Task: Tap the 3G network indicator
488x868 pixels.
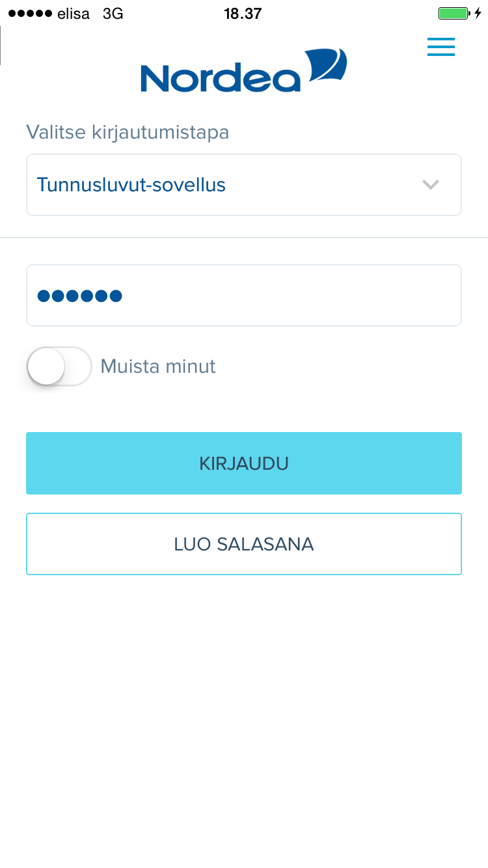Action: 113,14
